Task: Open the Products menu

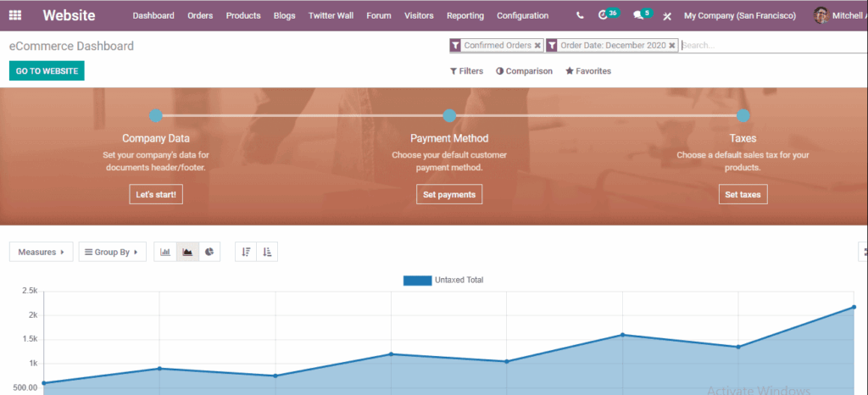Action: [243, 15]
